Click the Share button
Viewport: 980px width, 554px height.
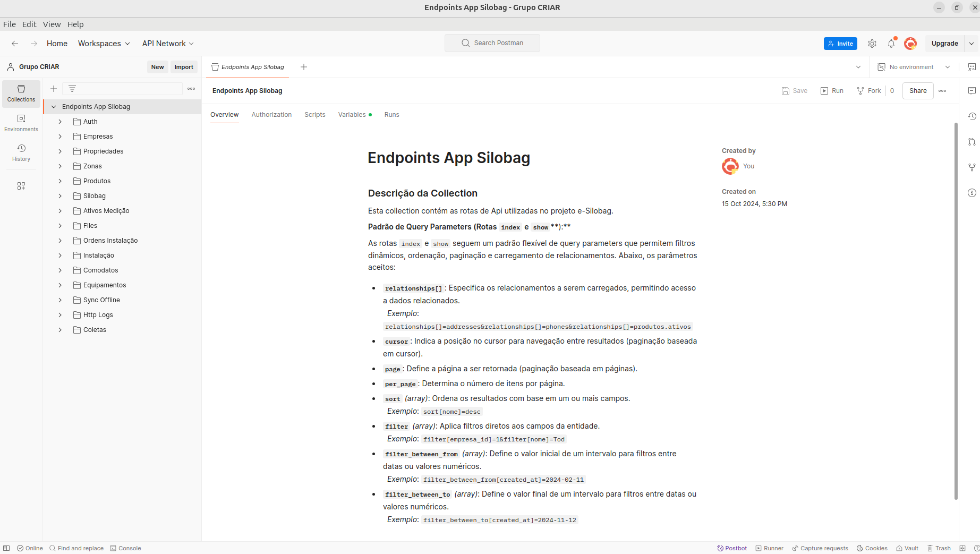tap(917, 91)
